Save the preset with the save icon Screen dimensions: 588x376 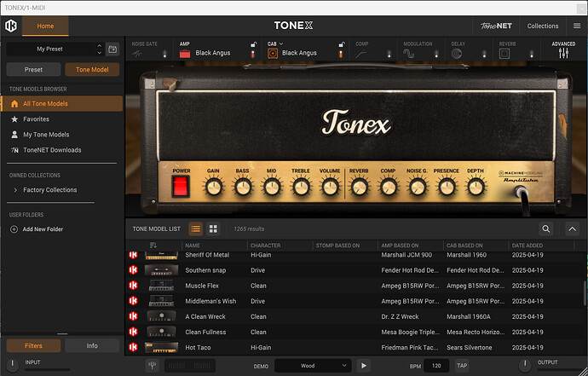click(112, 49)
